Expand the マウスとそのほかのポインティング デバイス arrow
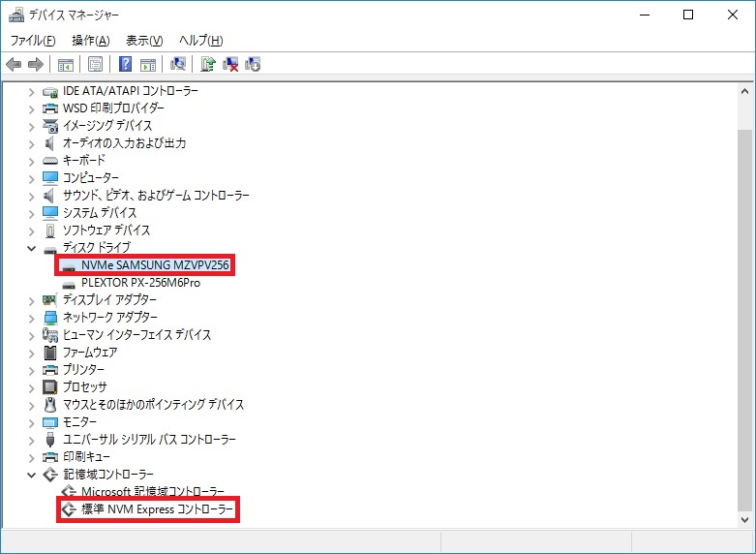The height and width of the screenshot is (554, 756). (31, 406)
